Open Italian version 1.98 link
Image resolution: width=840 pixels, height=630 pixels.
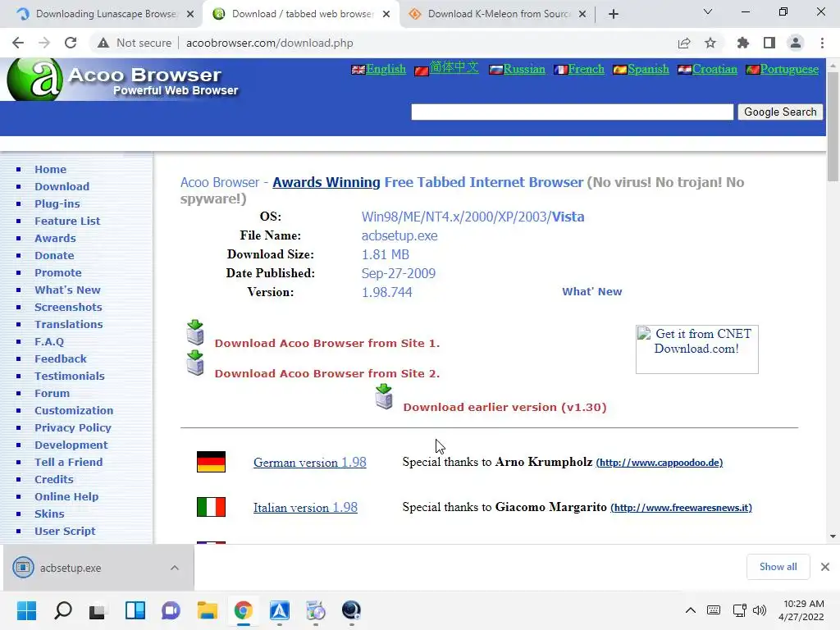[305, 507]
